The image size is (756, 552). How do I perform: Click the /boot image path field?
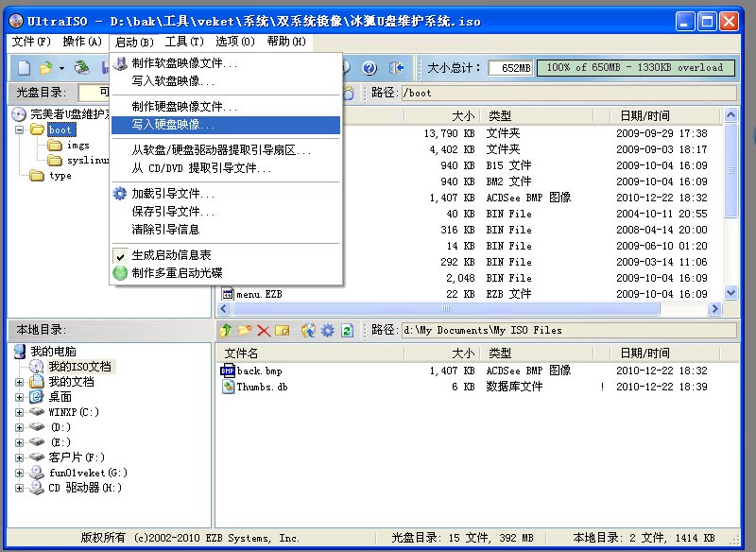click(569, 93)
